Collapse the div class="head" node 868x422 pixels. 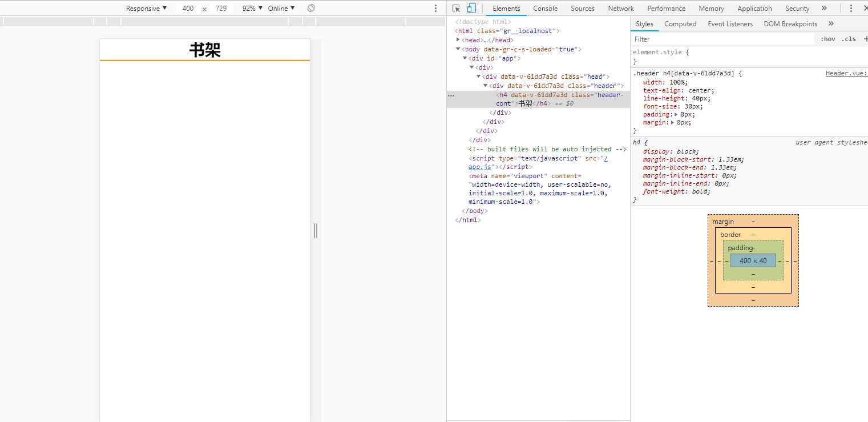(x=478, y=77)
